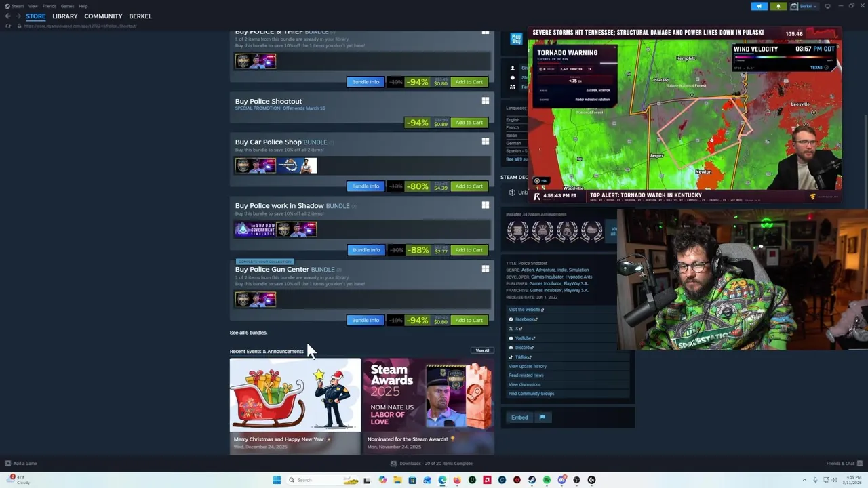Image resolution: width=868 pixels, height=488 pixels.
Task: Click Berkel profile avatar in header
Action: coord(794,6)
